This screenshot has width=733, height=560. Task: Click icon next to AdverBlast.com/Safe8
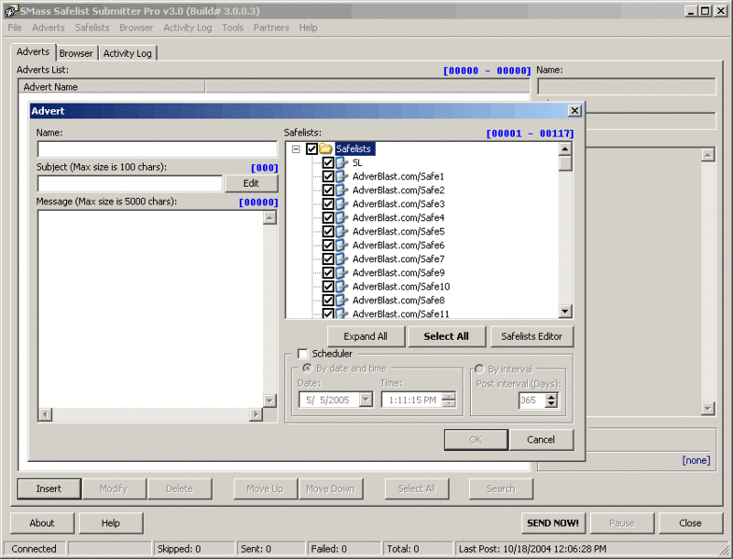[342, 300]
